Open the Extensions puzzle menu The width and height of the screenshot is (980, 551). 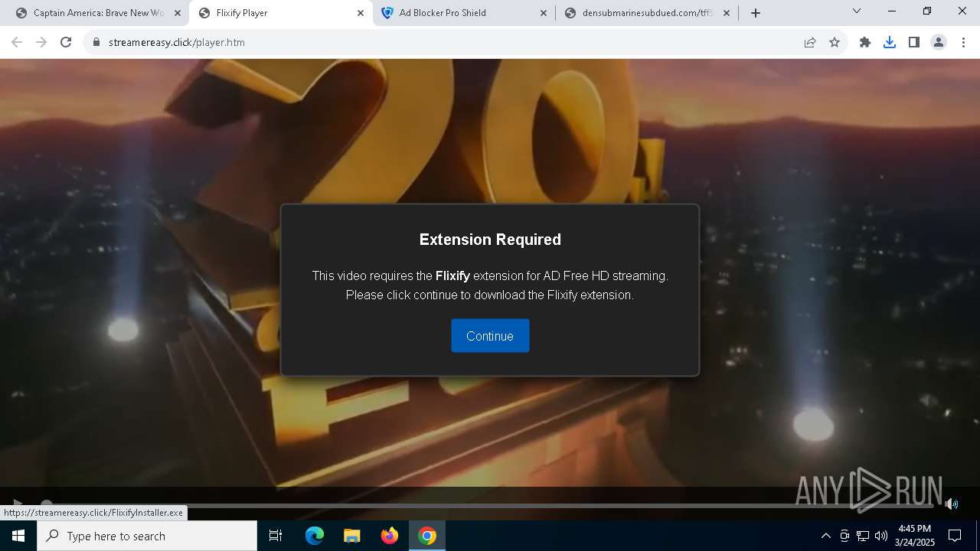click(x=865, y=42)
